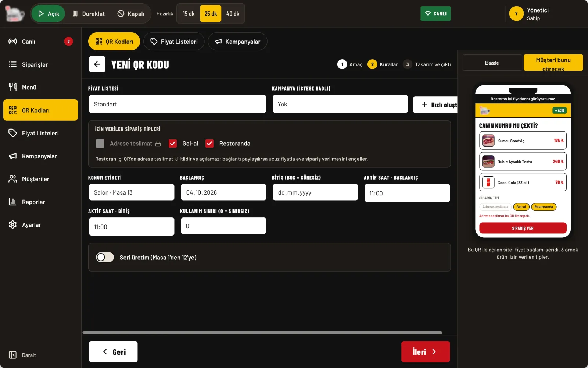Open Siparişler orders list in sidebar
This screenshot has width=588, height=368.
click(40, 64)
